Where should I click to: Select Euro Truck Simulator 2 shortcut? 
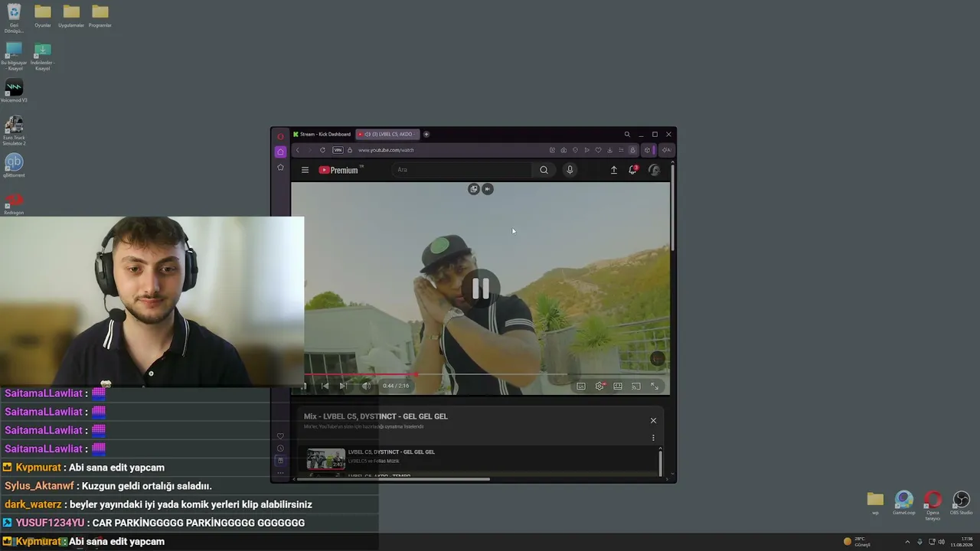(14, 130)
